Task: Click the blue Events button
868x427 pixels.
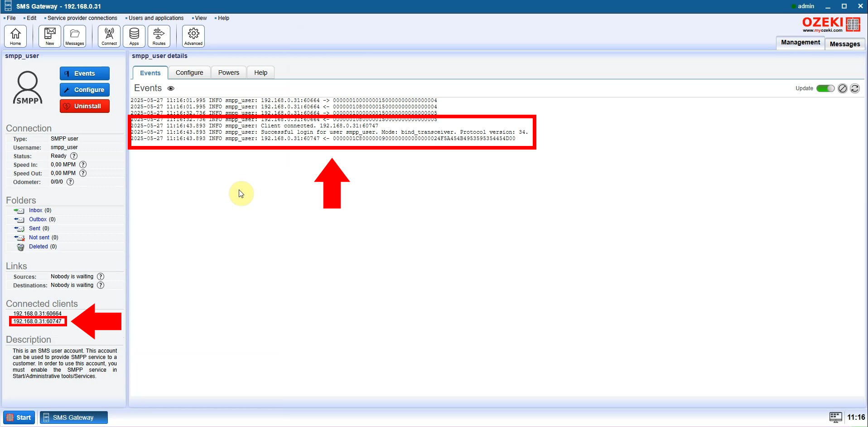Action: [85, 73]
